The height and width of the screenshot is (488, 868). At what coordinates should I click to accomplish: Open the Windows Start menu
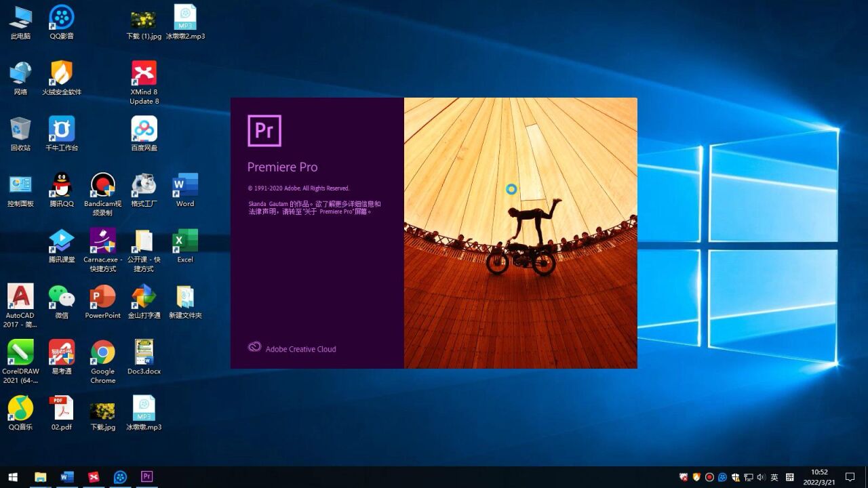(x=13, y=477)
